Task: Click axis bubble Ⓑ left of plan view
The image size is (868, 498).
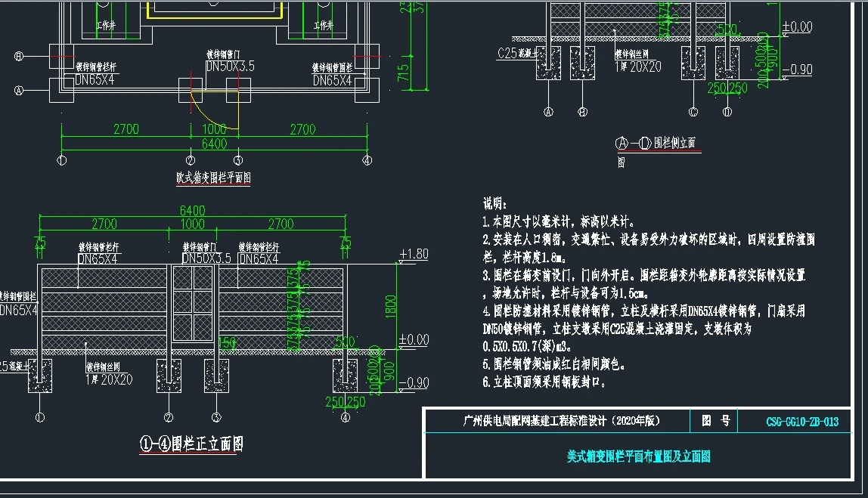Action: pos(20,57)
